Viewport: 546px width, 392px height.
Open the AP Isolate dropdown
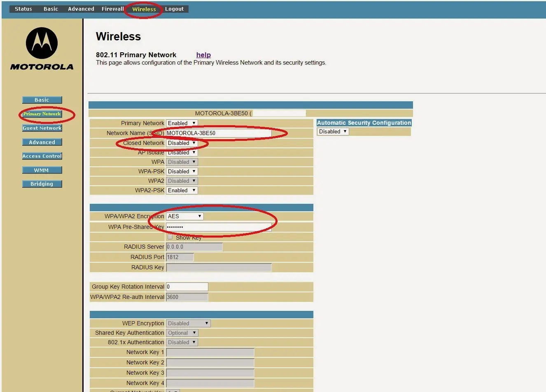click(182, 152)
